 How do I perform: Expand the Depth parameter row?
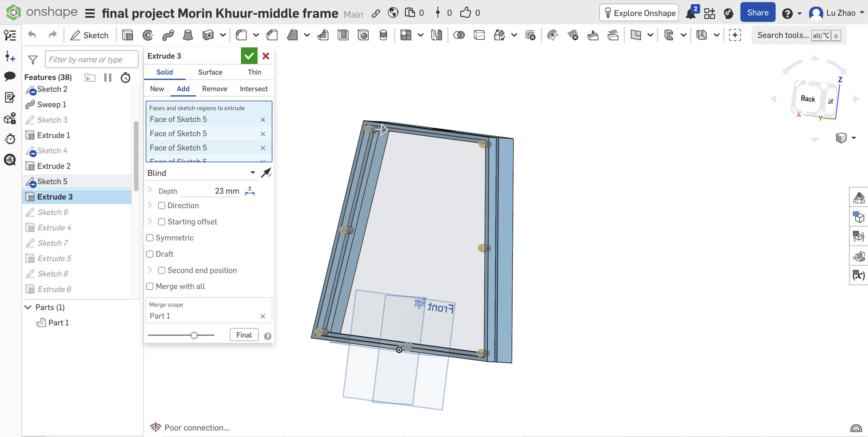click(150, 190)
